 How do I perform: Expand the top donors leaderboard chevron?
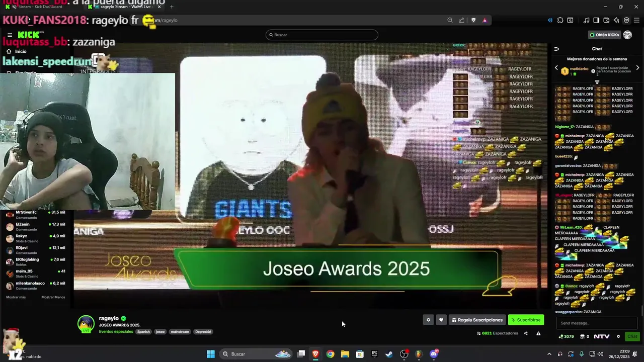(597, 81)
